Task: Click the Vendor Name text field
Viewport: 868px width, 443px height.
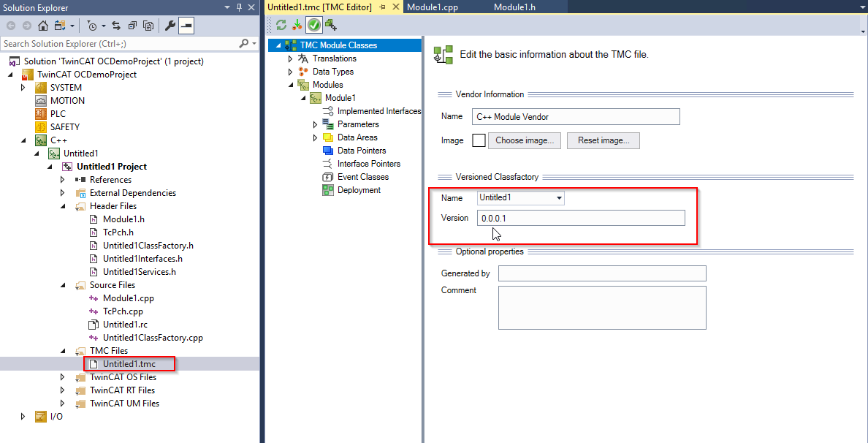Action: 576,117
